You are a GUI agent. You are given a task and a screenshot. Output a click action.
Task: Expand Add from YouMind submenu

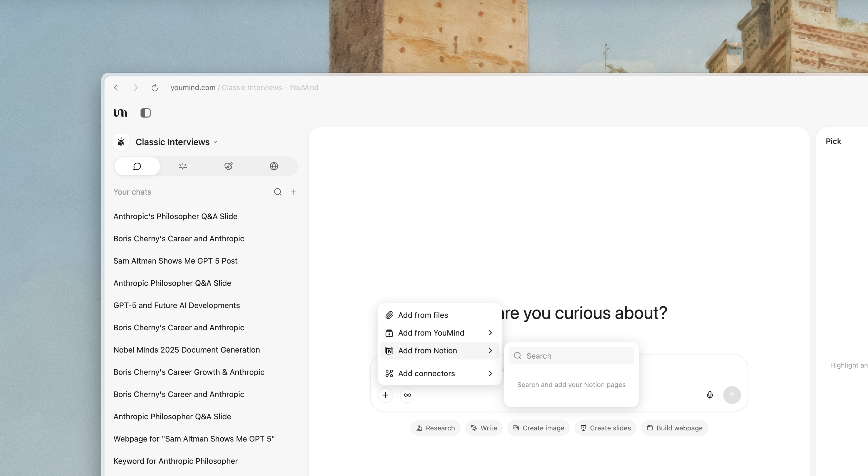point(439,333)
